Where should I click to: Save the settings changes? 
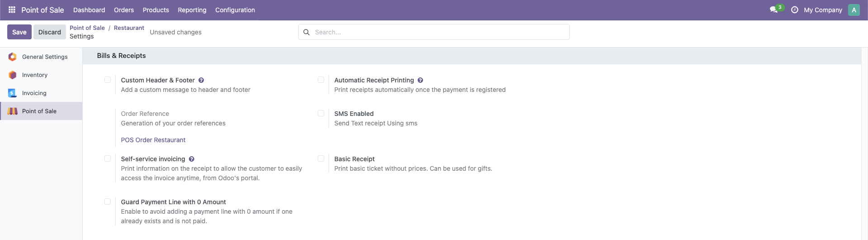[x=19, y=32]
